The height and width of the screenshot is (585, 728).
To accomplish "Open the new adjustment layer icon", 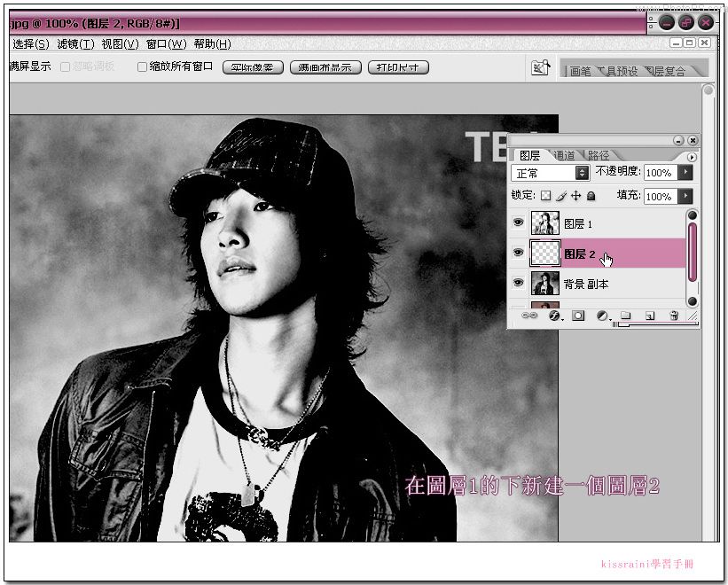I will pyautogui.click(x=603, y=316).
